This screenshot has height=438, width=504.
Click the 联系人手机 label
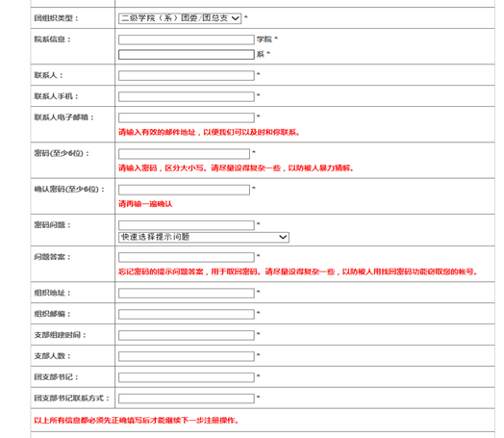point(56,96)
